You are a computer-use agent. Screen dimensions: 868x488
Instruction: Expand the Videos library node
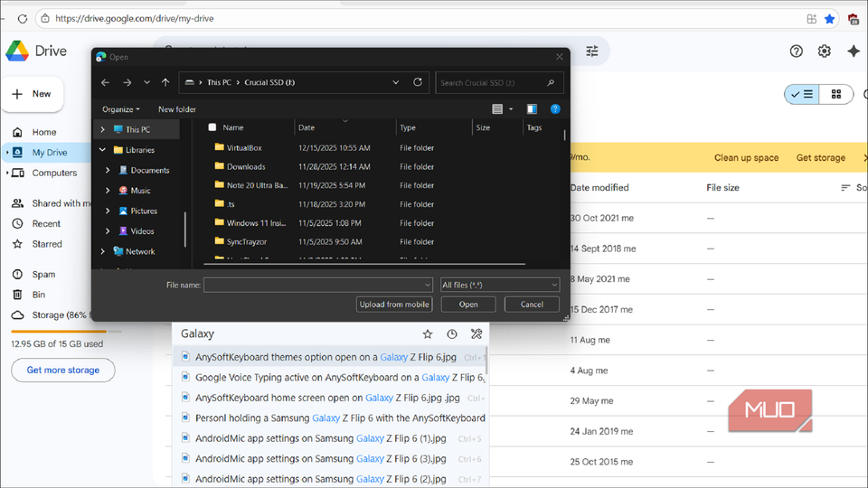pos(108,231)
